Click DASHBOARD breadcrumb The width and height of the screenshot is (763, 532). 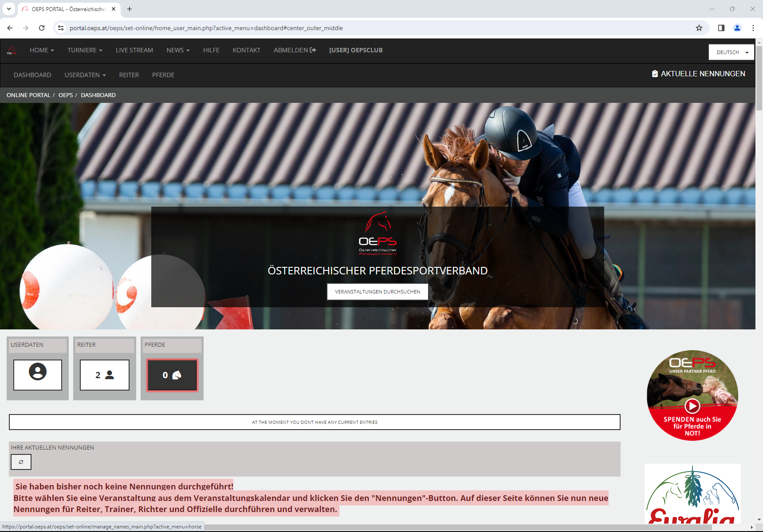point(98,95)
